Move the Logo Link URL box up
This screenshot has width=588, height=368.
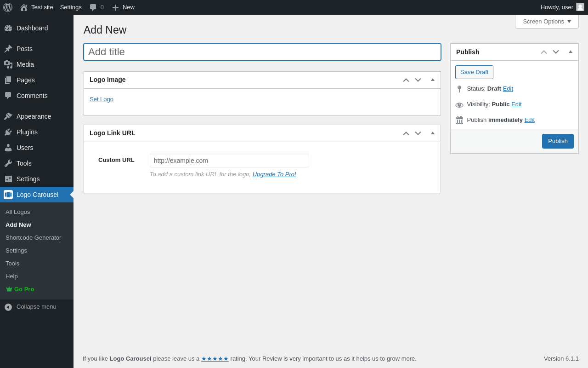click(406, 133)
